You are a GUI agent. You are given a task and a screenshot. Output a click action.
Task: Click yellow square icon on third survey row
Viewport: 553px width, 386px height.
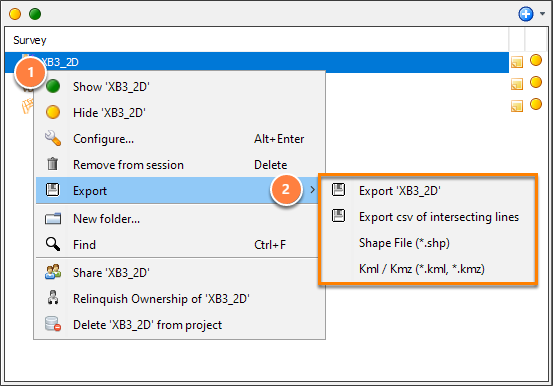click(517, 106)
